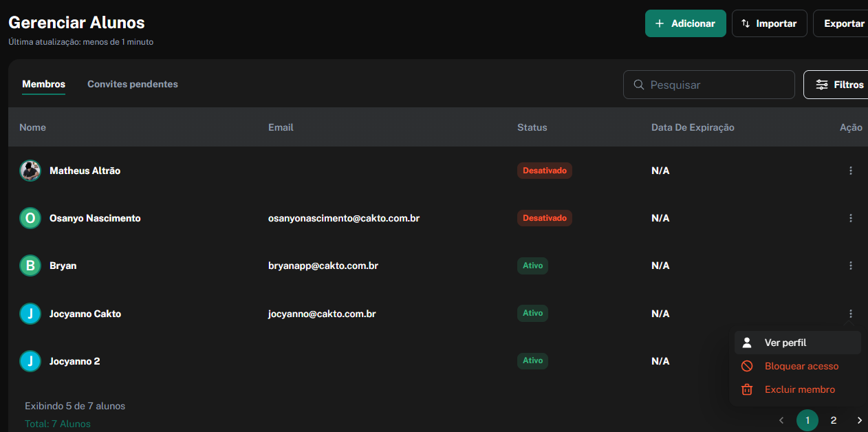868x432 pixels.
Task: Click the Desativado badge for Osanyo Nascimento
Action: tap(545, 218)
